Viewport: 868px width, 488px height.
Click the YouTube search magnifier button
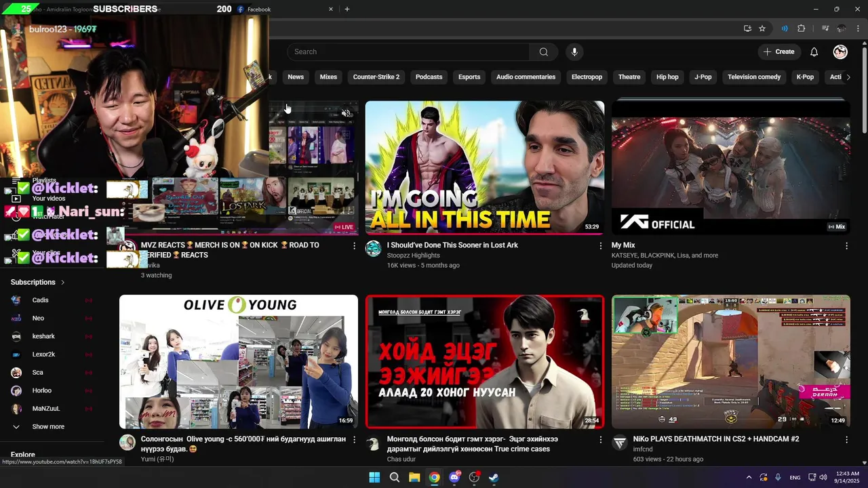pyautogui.click(x=543, y=52)
